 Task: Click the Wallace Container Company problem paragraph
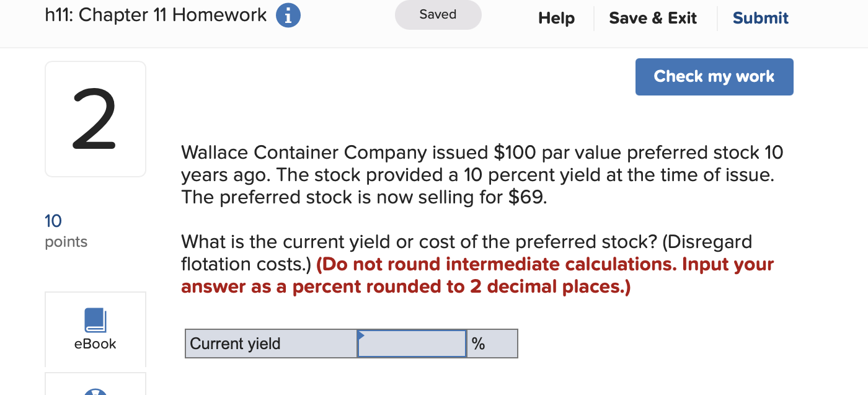482,175
